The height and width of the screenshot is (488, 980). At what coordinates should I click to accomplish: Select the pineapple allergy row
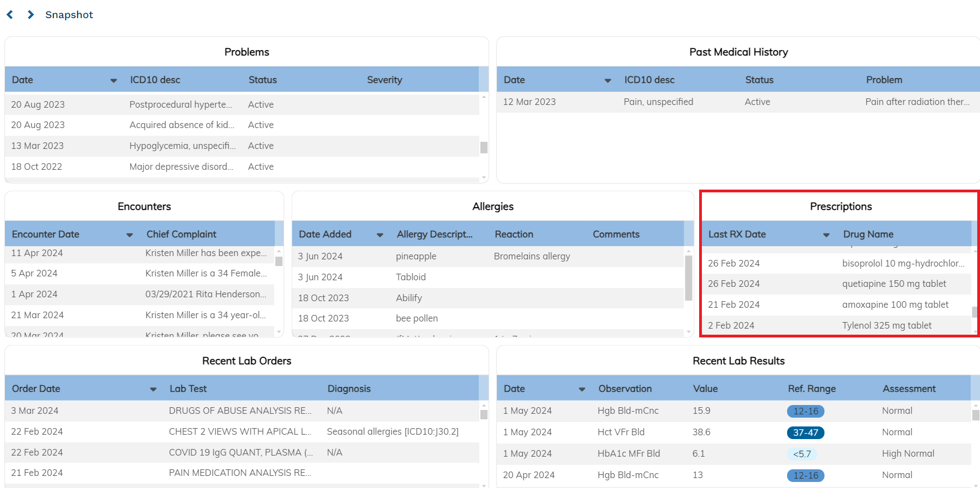tap(488, 257)
